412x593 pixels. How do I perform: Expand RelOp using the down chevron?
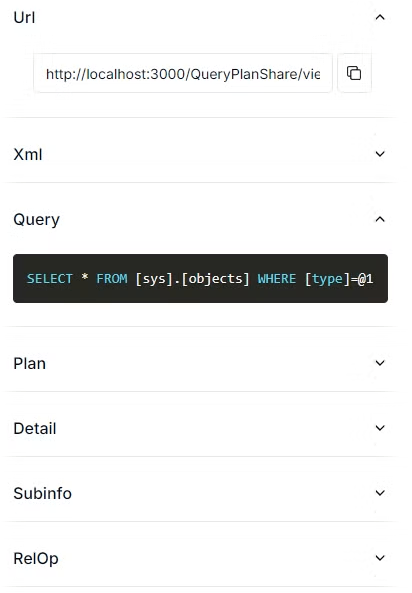pos(380,558)
